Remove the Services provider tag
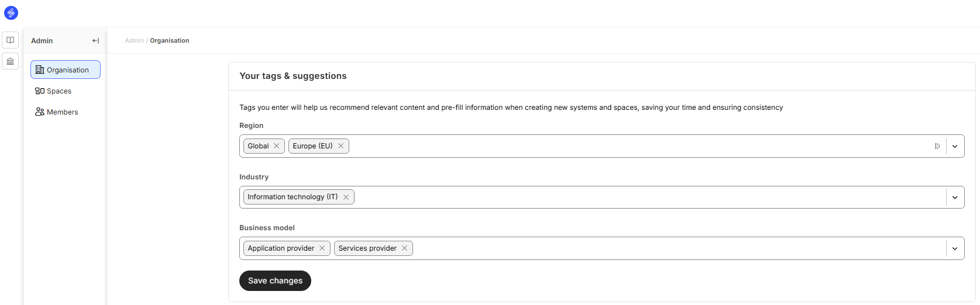Image resolution: width=980 pixels, height=305 pixels. [404, 248]
